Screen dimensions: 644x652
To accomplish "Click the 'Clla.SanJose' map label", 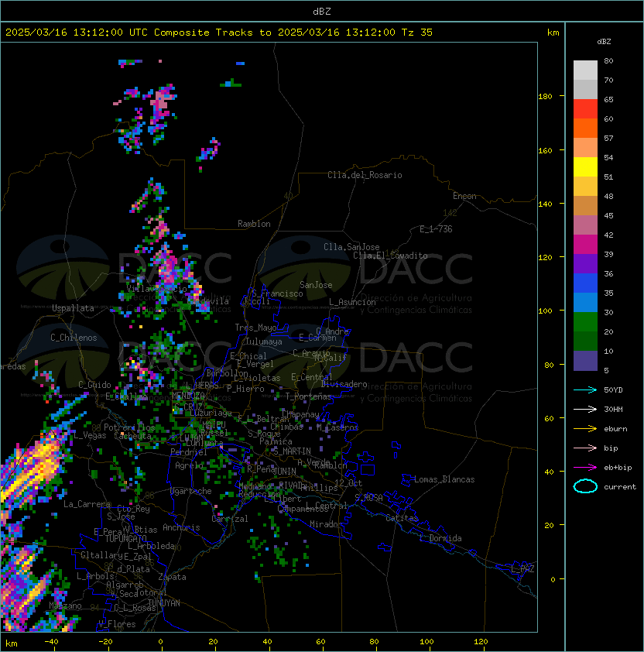I will pyautogui.click(x=351, y=247).
